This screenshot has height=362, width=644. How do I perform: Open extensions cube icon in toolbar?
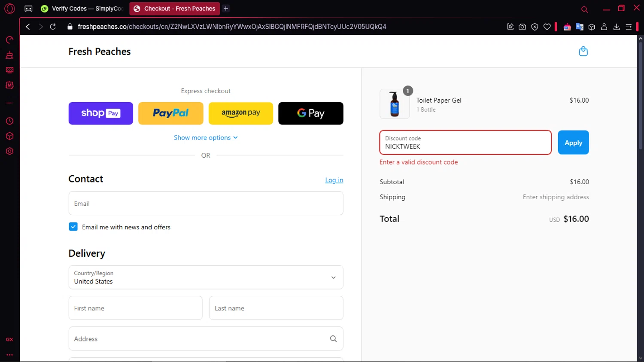(x=592, y=27)
